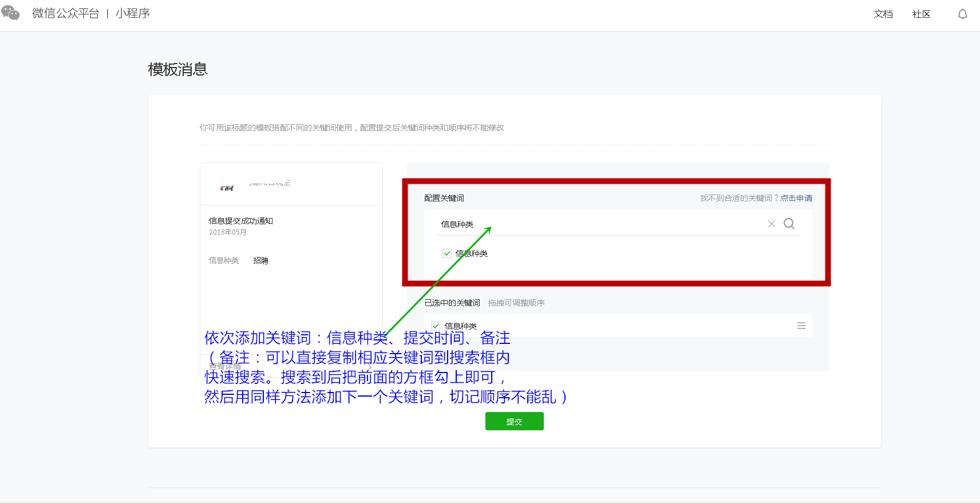Click the 拖拽可调整顺序 hint text
The height and width of the screenshot is (503, 980).
(516, 303)
